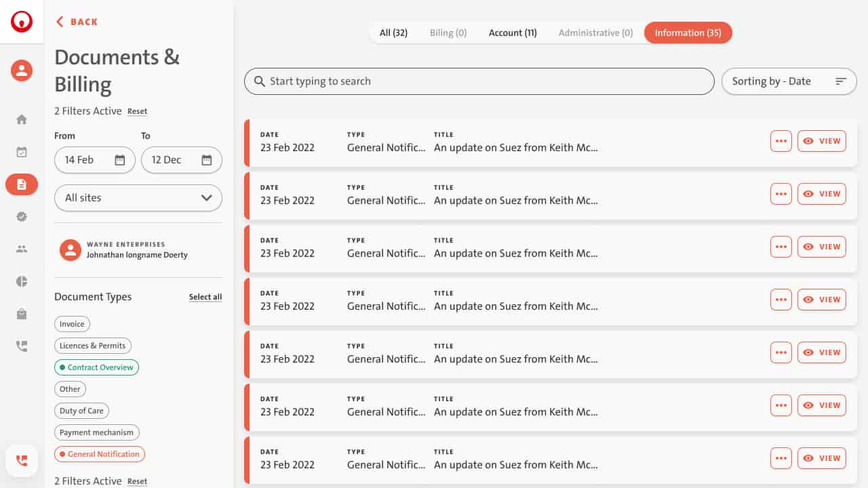Click Select all document types
Image resolution: width=868 pixels, height=488 pixels.
pyautogui.click(x=205, y=297)
